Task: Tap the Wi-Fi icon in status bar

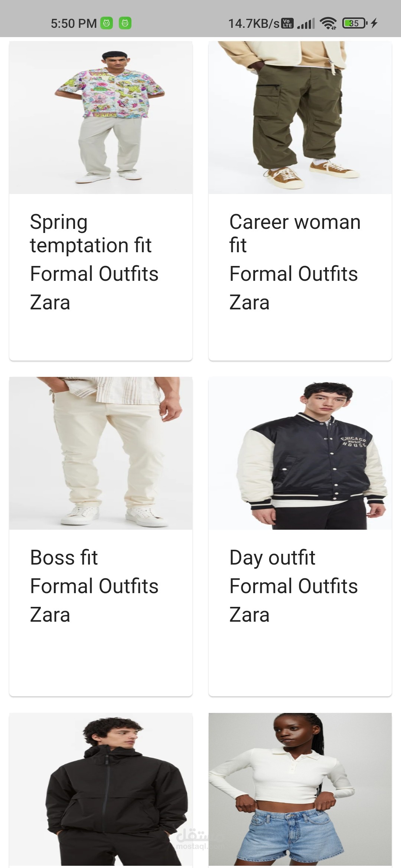Action: (329, 23)
